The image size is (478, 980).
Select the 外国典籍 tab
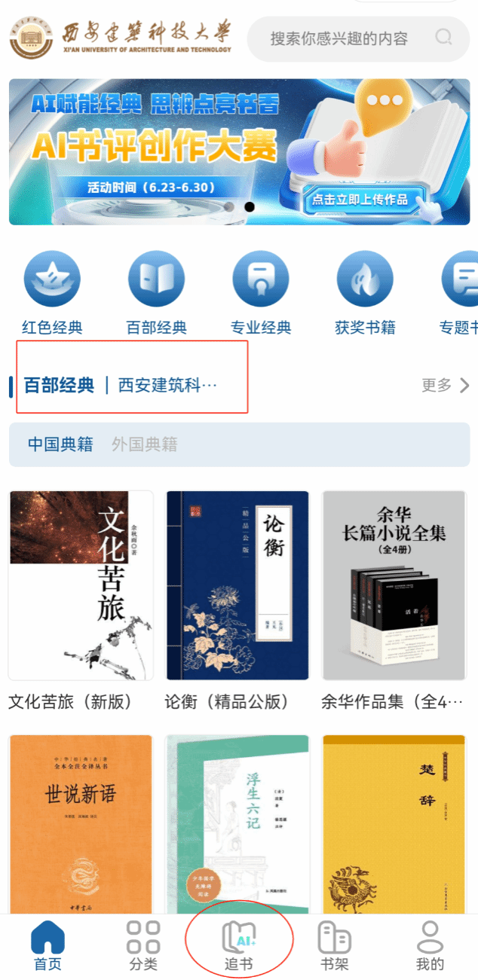pos(145,444)
